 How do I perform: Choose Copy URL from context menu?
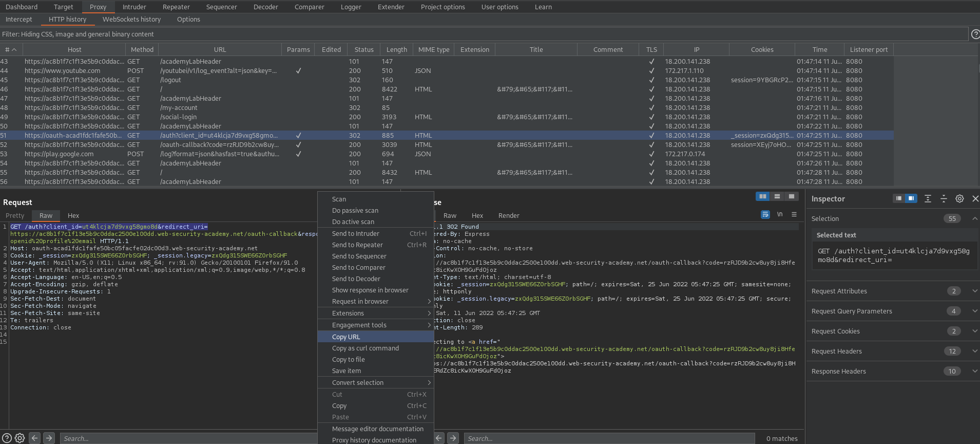[376, 337]
